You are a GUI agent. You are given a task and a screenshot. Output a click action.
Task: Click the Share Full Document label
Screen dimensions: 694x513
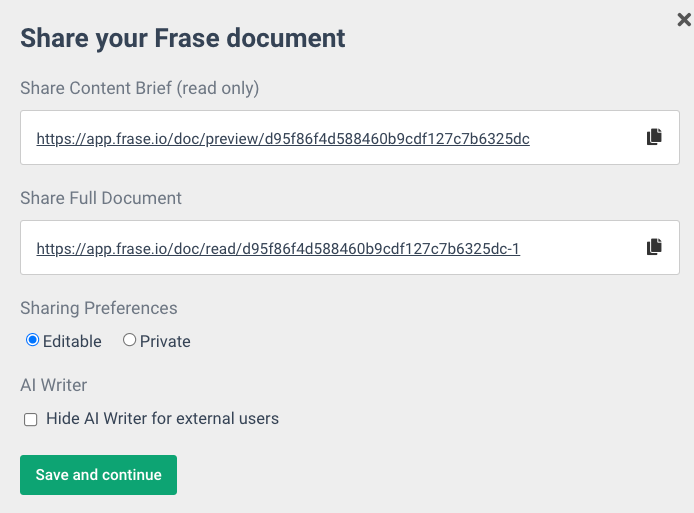101,198
